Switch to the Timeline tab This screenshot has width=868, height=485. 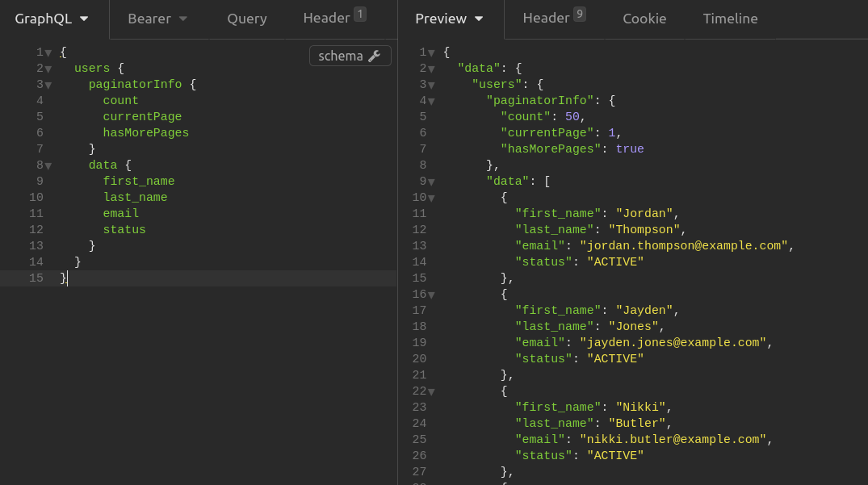tap(730, 19)
